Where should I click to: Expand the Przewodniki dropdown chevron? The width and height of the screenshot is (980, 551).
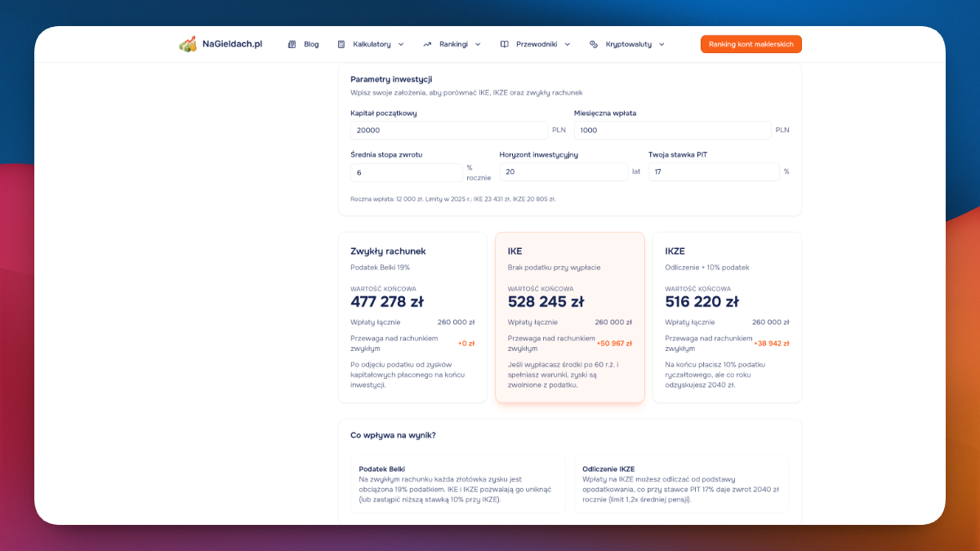(568, 44)
